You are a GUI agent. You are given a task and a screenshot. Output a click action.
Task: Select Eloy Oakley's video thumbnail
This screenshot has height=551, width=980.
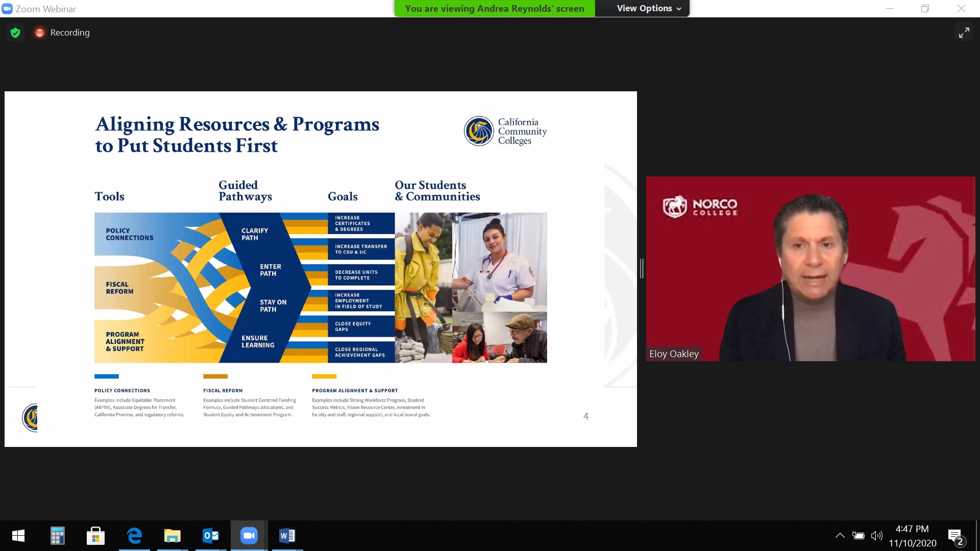click(x=811, y=269)
